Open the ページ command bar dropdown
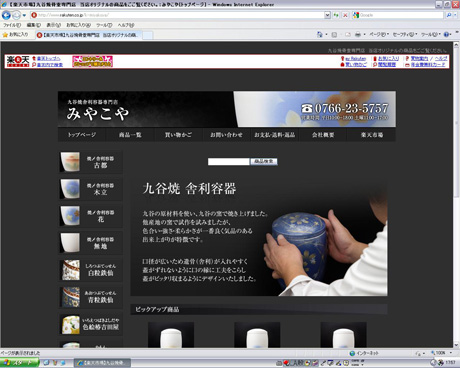 379,34
